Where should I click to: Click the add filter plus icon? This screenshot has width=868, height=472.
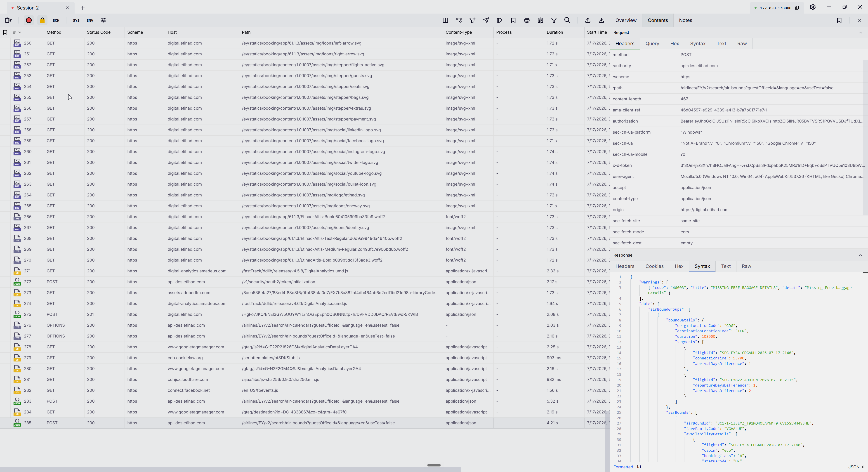click(472, 20)
